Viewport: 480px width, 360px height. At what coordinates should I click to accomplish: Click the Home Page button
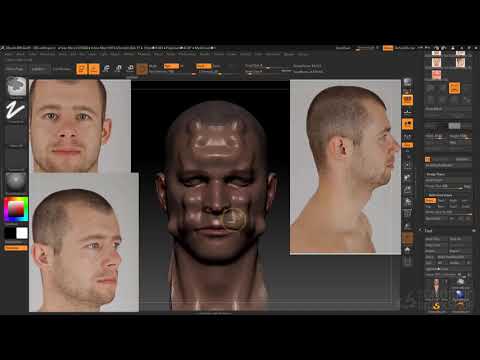(15, 69)
